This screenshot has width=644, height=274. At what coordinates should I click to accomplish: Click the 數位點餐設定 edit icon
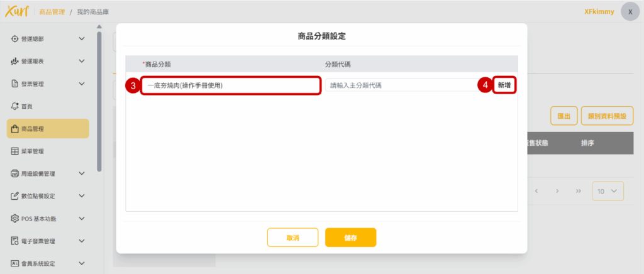click(15, 196)
